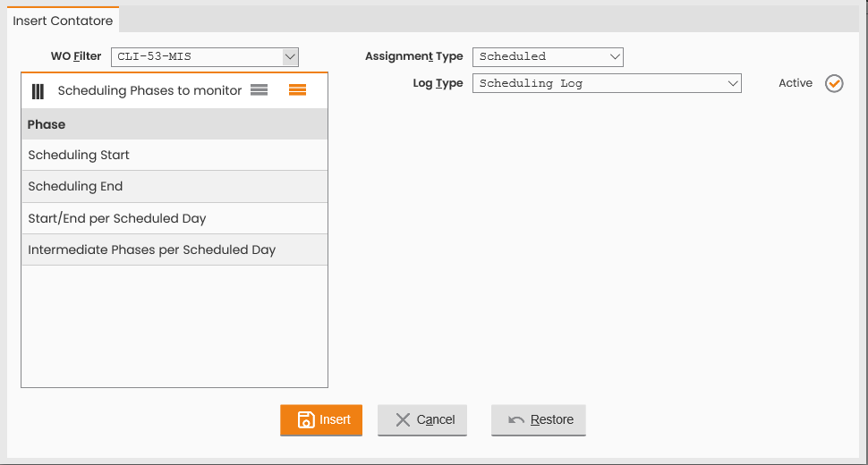
Task: Click the WO Filter label
Action: point(76,56)
